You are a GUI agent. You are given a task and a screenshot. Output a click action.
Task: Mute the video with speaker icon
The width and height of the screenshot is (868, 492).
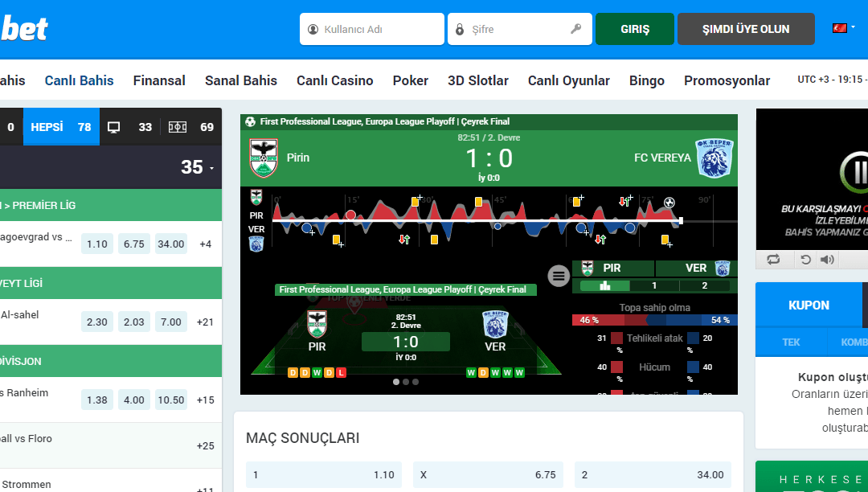(827, 260)
